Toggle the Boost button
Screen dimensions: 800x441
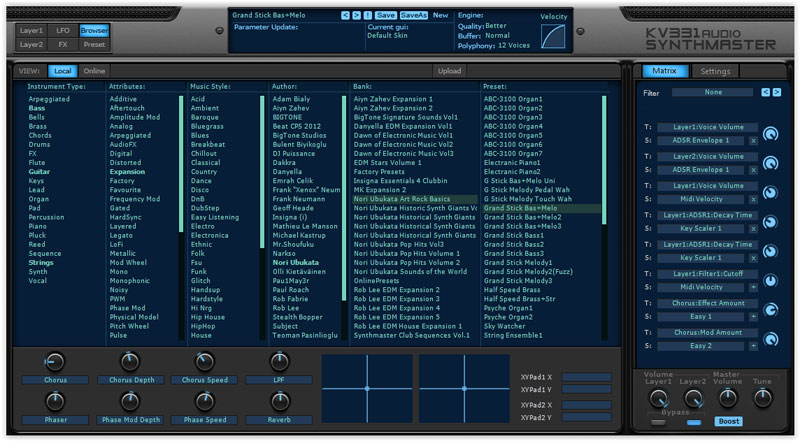(x=728, y=422)
